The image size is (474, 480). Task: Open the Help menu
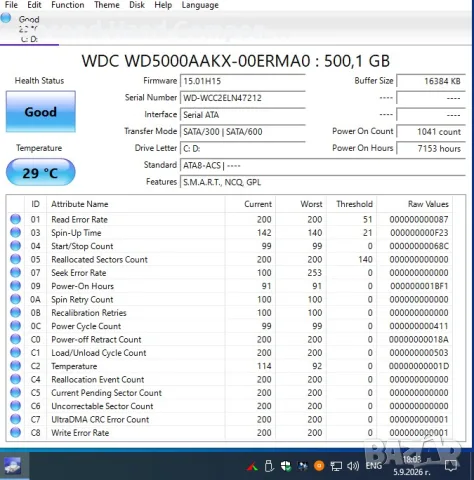click(x=163, y=5)
